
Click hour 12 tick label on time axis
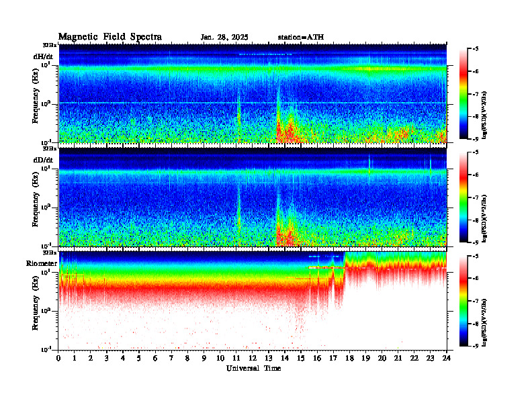click(x=253, y=359)
